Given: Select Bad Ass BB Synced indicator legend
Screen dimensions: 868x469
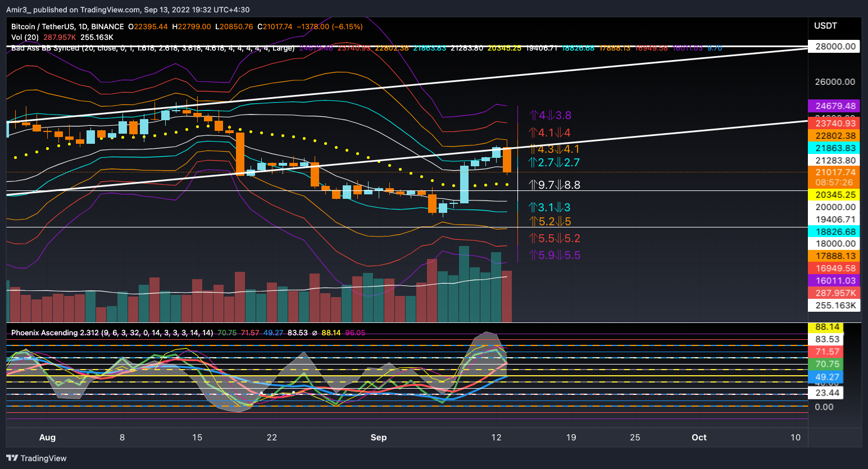Looking at the screenshot, I should pos(153,48).
